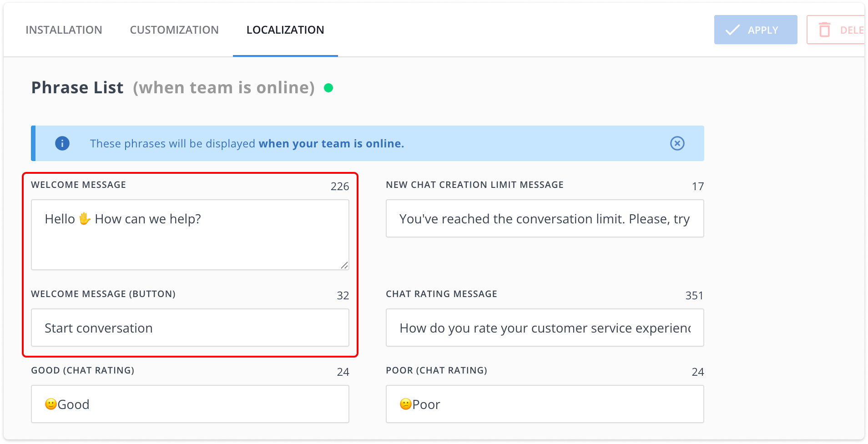The image size is (868, 444).
Task: Open the Customization tab
Action: click(174, 30)
